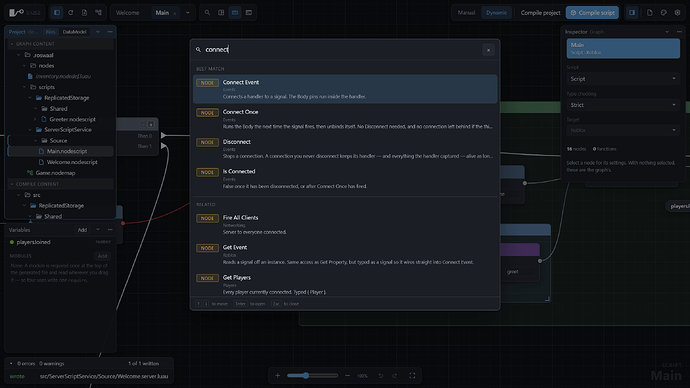Viewport: 690px width, 388px height.
Task: Choose Get Players node result
Action: click(345, 284)
